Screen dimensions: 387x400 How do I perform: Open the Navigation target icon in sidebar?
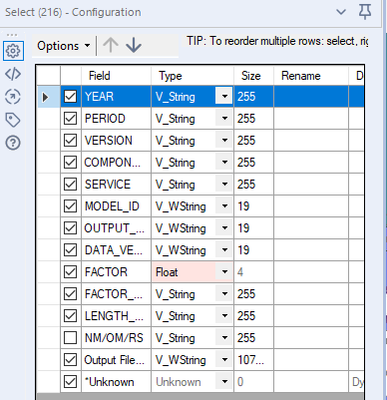13,97
